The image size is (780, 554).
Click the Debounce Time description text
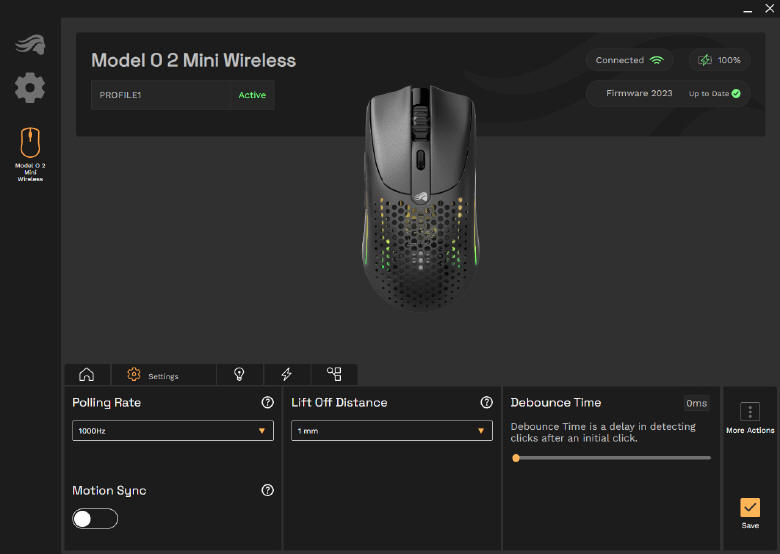[x=603, y=432]
